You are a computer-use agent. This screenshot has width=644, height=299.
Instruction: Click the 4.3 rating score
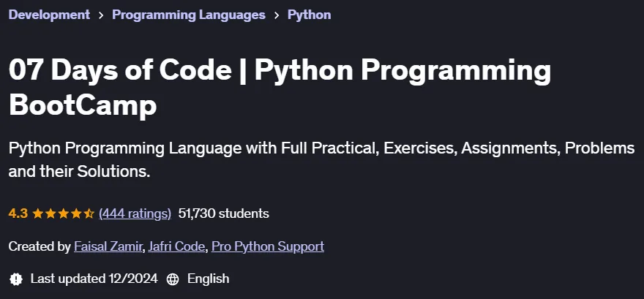18,213
